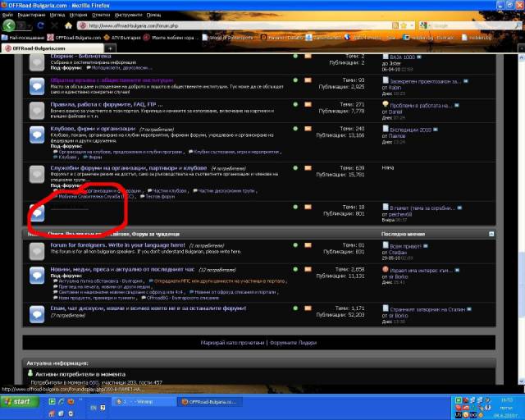Open ATV България bookmark
This screenshot has height=420, width=525.
(122, 38)
